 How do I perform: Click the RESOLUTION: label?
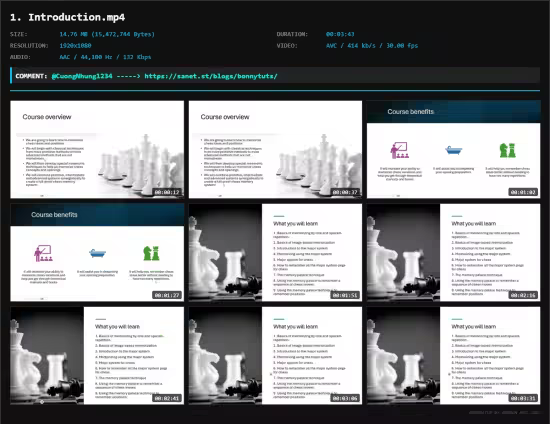pos(29,46)
